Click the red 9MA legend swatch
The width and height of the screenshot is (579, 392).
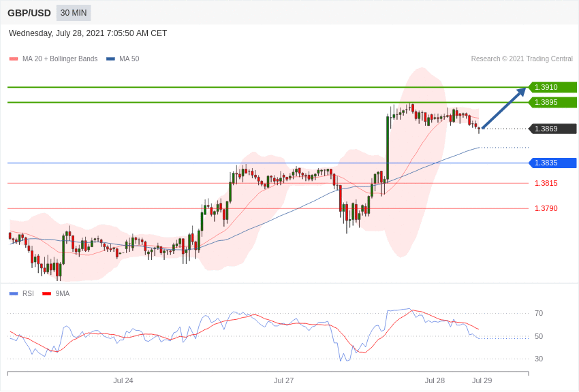coord(46,294)
